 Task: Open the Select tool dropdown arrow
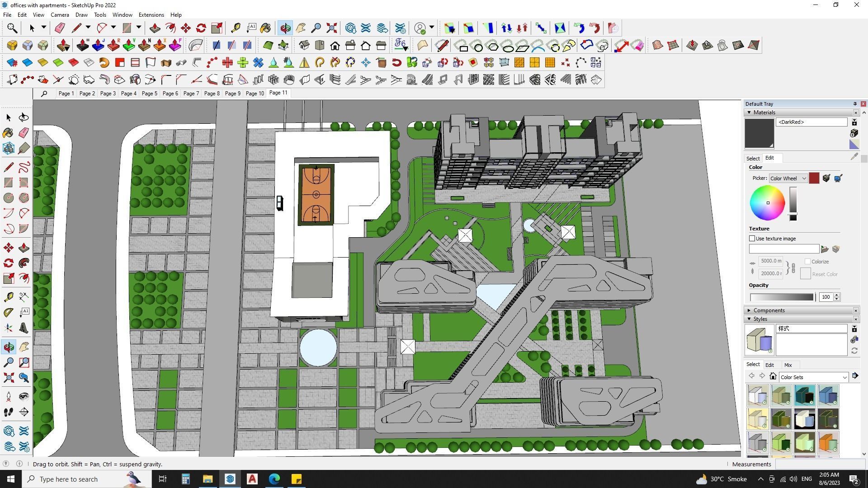click(x=44, y=28)
